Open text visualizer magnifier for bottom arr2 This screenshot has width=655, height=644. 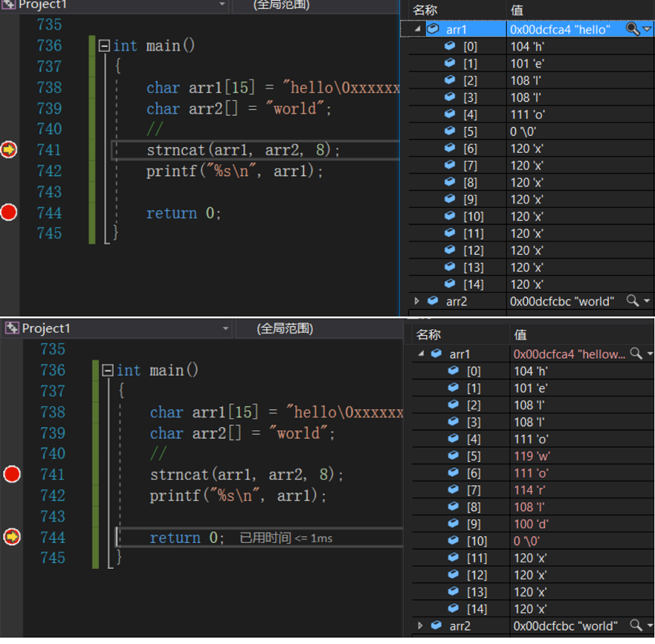point(636,625)
